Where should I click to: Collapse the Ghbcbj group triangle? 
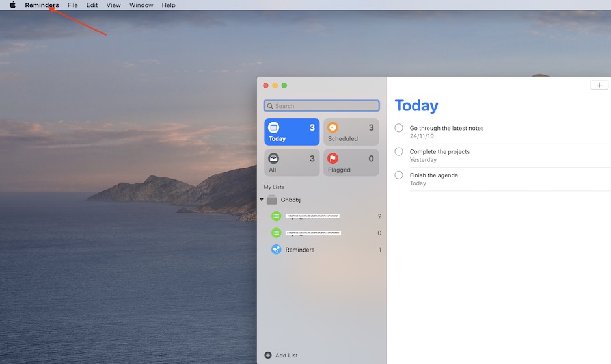tap(262, 200)
